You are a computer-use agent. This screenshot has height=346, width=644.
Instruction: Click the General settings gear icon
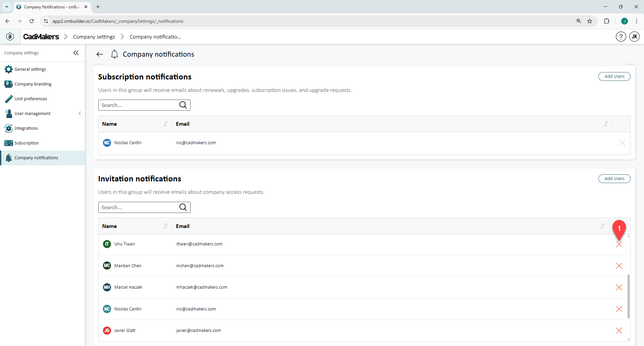tap(9, 69)
